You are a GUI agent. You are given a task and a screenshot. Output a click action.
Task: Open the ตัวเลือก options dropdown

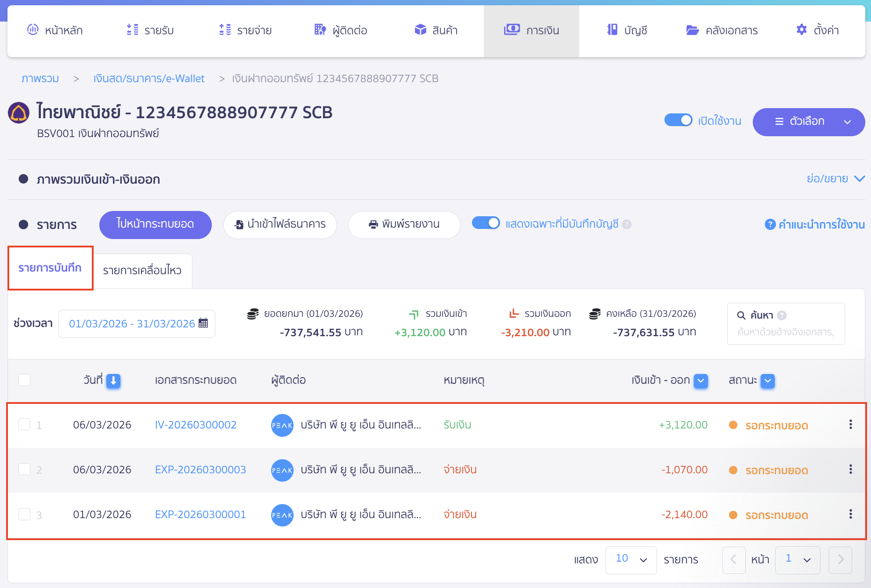[x=808, y=122]
